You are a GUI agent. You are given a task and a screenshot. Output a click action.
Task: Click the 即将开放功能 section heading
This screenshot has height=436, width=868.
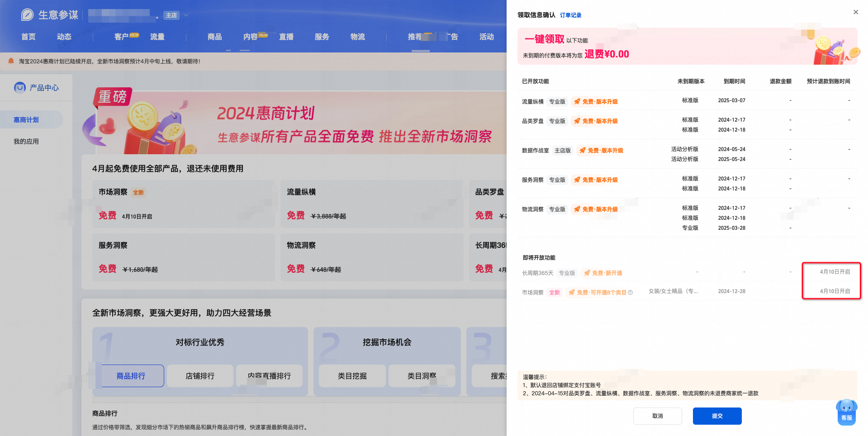[x=539, y=258]
